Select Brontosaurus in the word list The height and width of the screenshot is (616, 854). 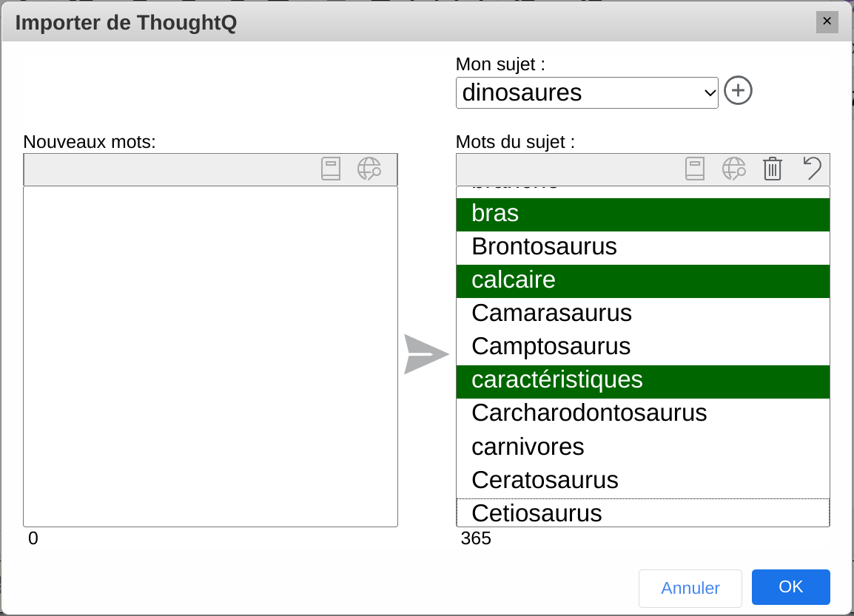click(642, 248)
